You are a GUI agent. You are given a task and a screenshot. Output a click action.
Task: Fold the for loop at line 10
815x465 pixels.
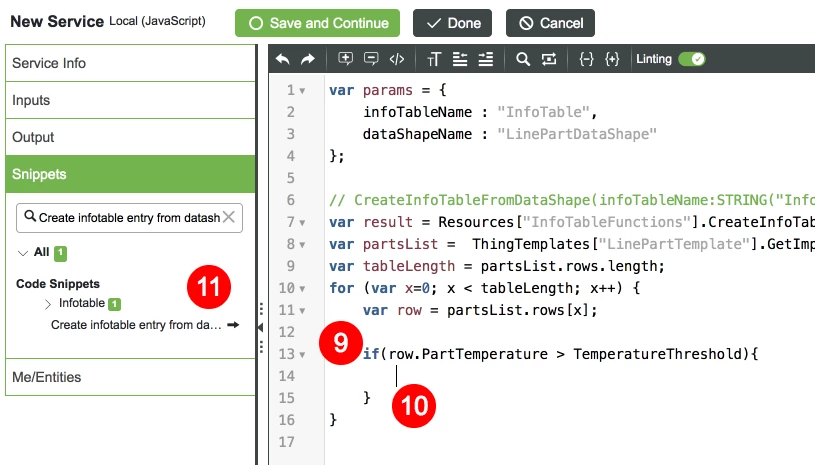pos(303,289)
